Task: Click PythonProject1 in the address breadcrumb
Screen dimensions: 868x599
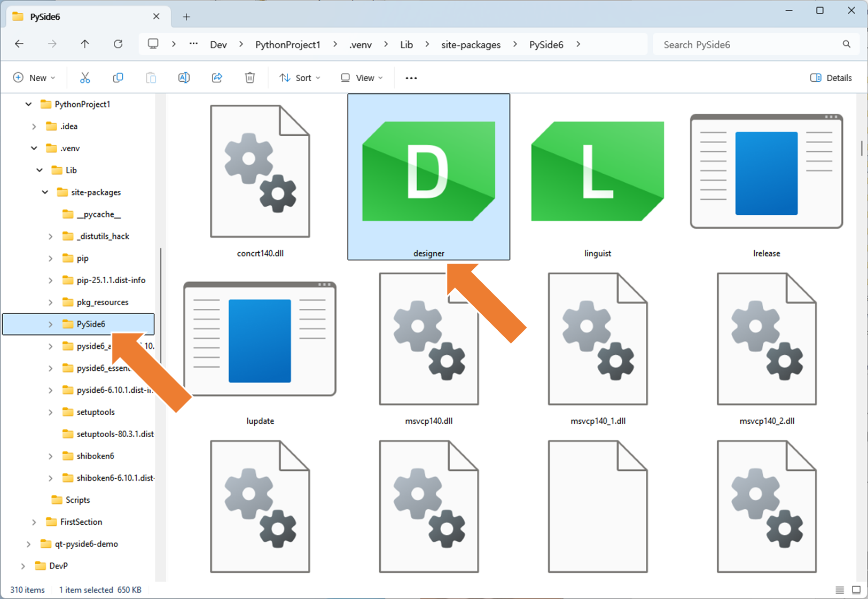Action: pyautogui.click(x=288, y=44)
